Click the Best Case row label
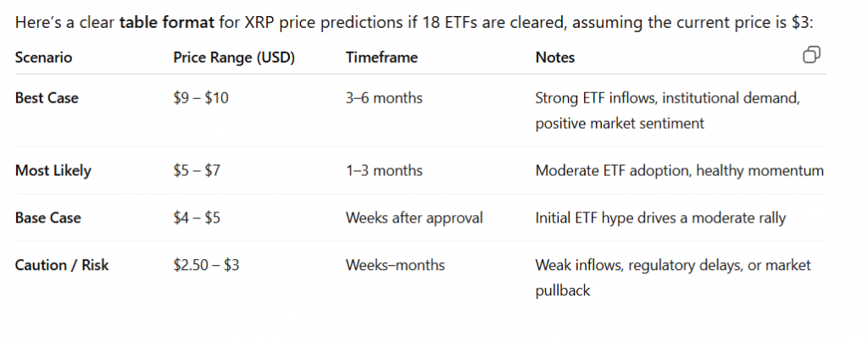The height and width of the screenshot is (342, 868). 47,98
